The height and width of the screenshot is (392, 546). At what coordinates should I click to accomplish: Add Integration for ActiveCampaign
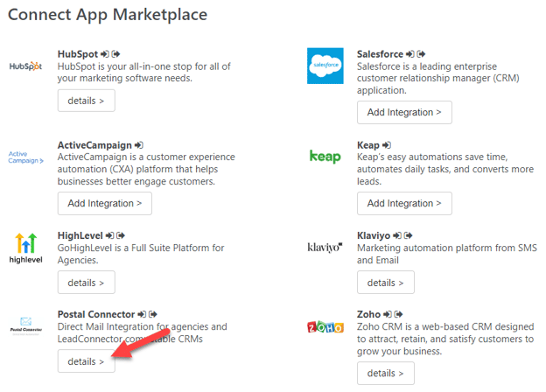pyautogui.click(x=105, y=203)
